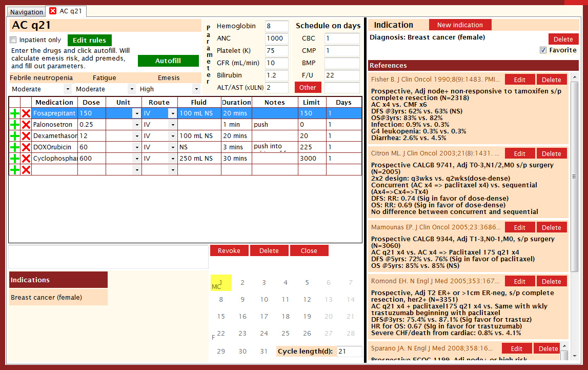Click Delete button next to Revoke
The width and height of the screenshot is (588, 370).
pyautogui.click(x=269, y=250)
